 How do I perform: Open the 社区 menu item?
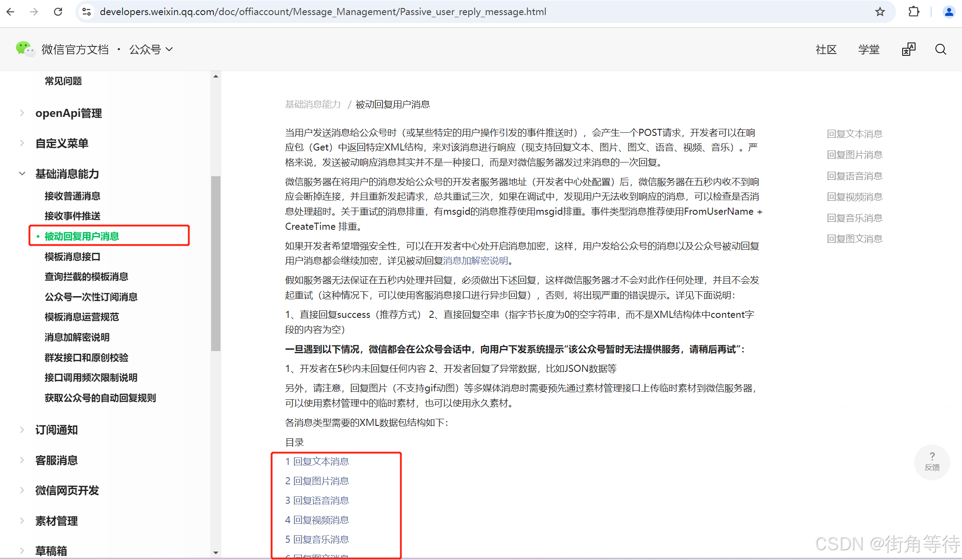coord(826,50)
